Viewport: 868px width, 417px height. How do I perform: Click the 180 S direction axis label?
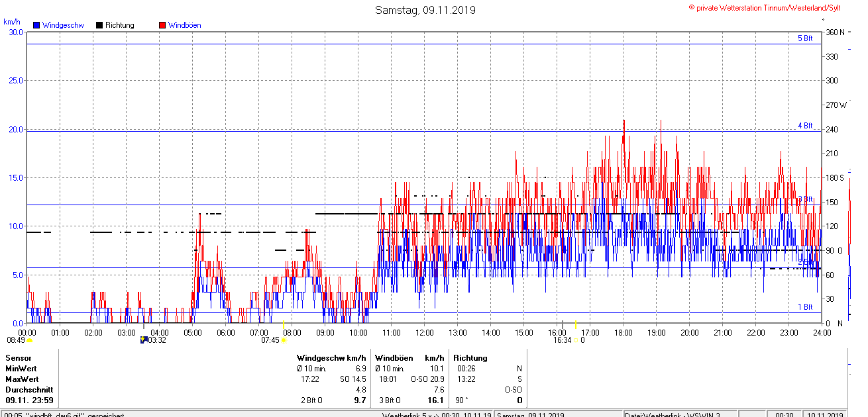point(835,177)
